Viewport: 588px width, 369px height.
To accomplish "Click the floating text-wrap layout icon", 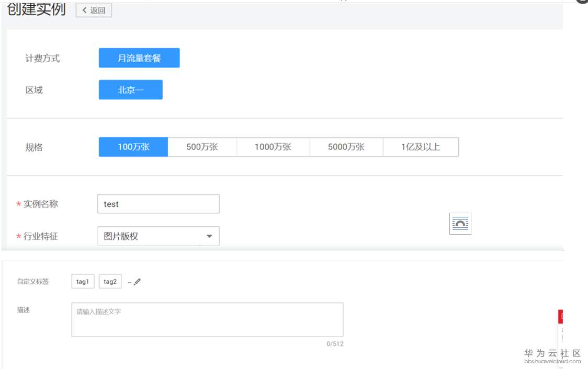I will tap(460, 224).
